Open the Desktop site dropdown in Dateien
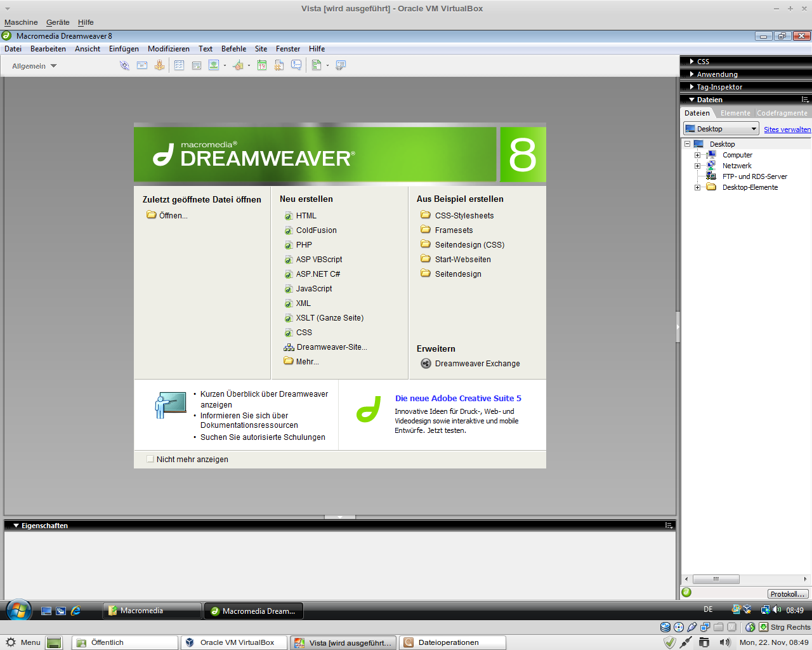This screenshot has width=812, height=650. tap(721, 129)
